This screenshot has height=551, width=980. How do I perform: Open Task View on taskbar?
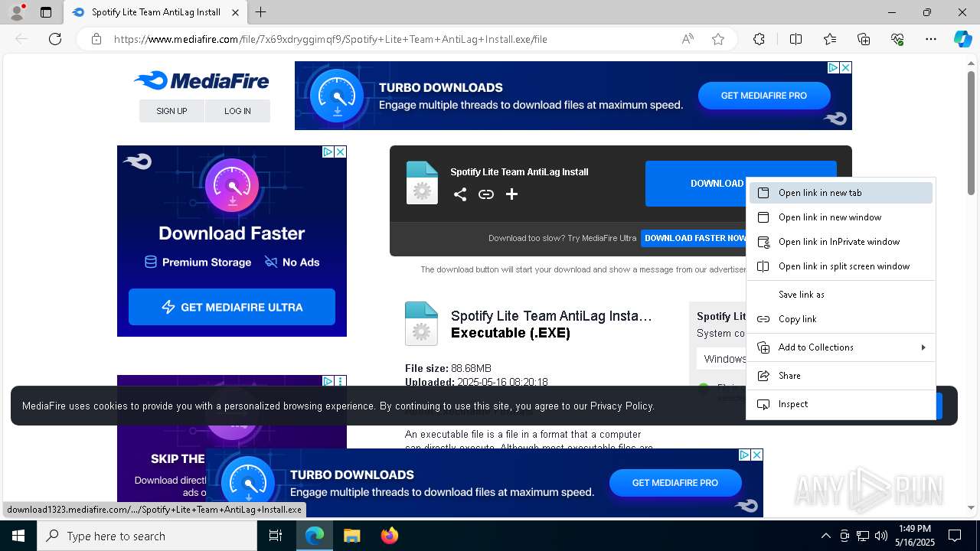(x=276, y=536)
